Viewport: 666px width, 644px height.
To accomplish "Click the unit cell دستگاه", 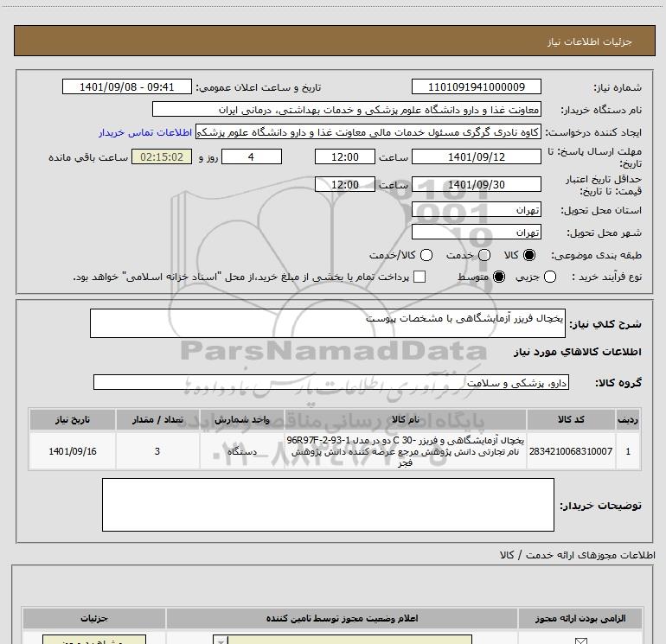I will click(x=241, y=451).
